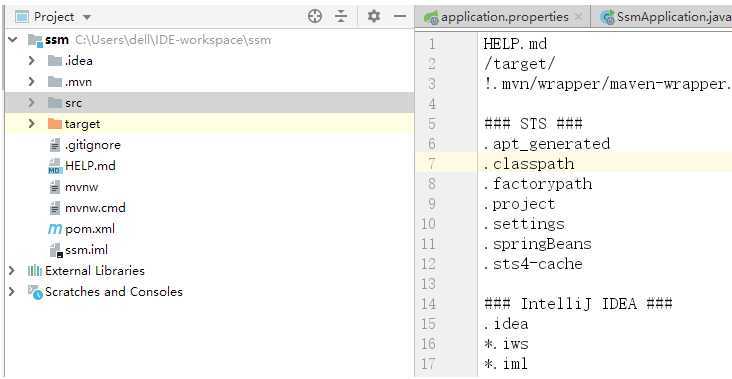Select ssm.iml file

pos(86,250)
